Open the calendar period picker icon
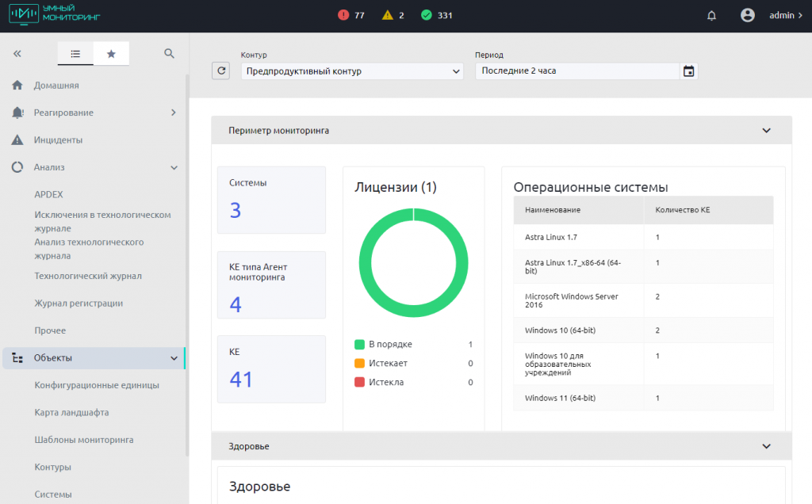 (x=689, y=71)
